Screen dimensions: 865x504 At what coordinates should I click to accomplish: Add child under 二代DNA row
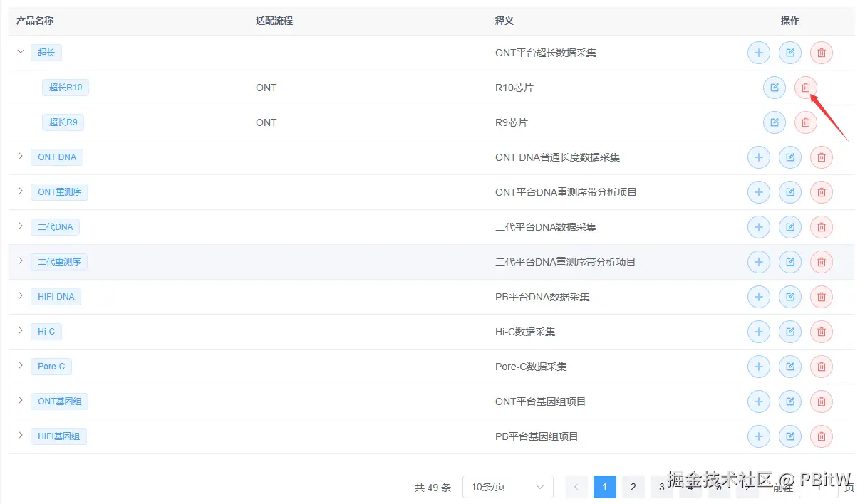tap(759, 227)
